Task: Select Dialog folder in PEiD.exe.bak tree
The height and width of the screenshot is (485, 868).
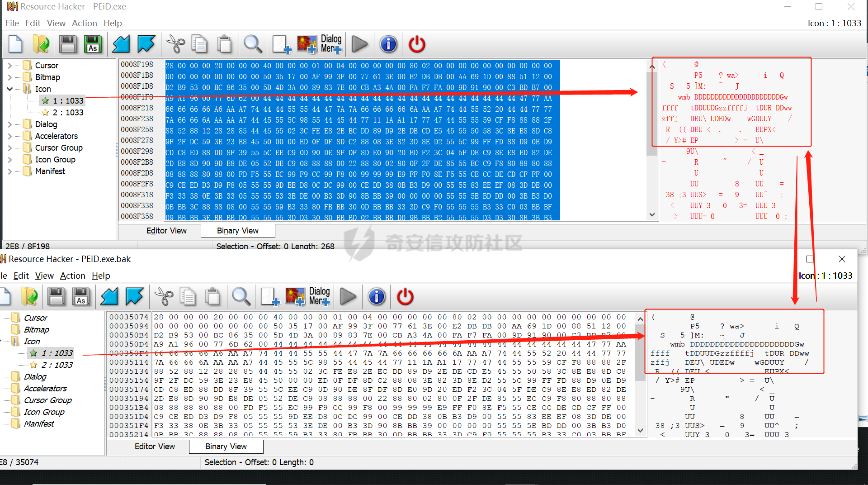Action: [x=35, y=376]
